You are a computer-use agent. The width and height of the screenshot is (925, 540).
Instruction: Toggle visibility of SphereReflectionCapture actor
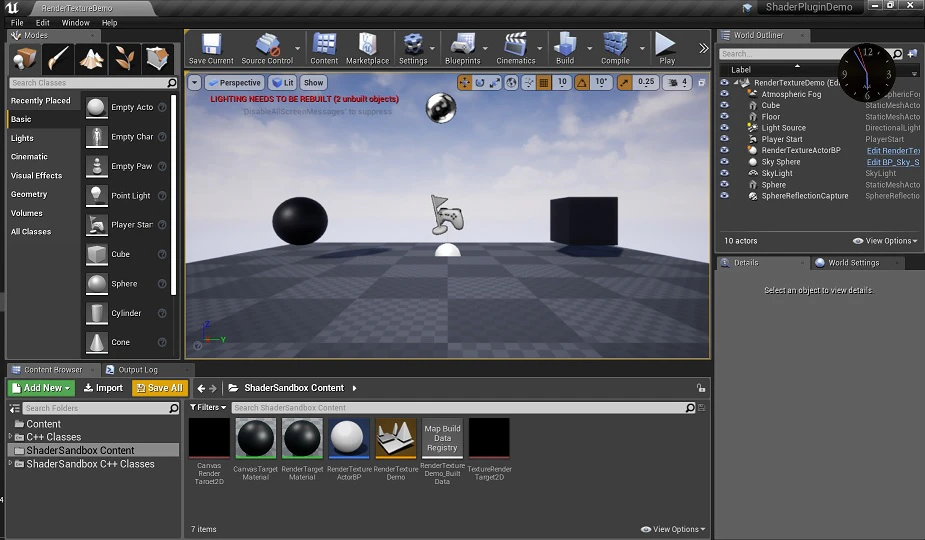[724, 195]
